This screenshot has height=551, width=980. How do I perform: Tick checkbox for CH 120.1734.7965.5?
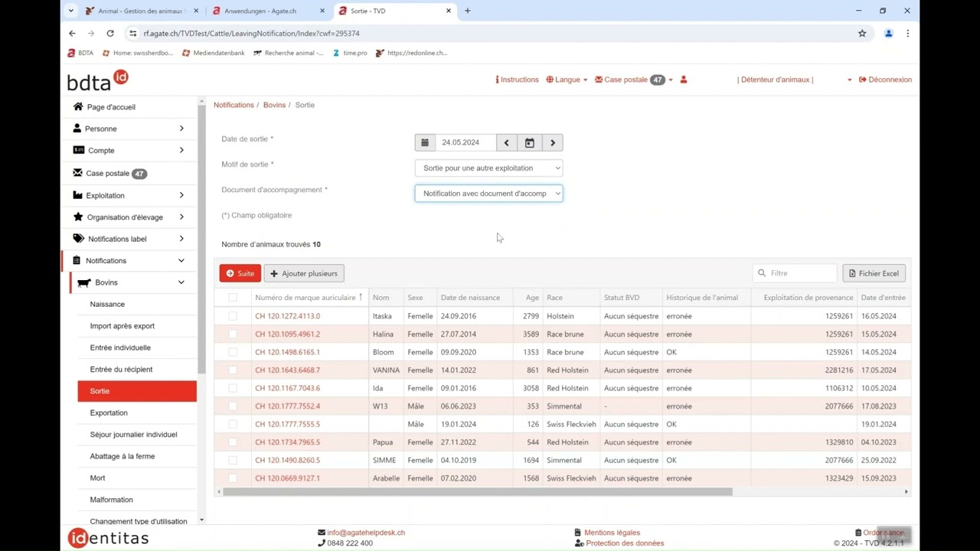click(233, 442)
